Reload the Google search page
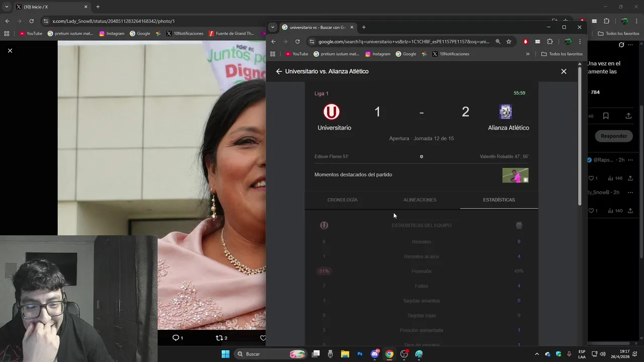 [x=297, y=42]
